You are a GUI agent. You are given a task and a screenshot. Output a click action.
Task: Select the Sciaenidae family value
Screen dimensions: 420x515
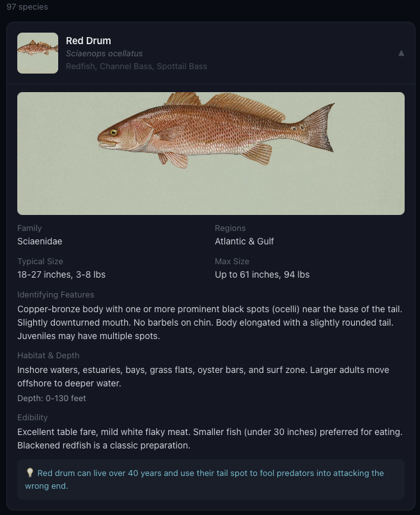click(40, 241)
